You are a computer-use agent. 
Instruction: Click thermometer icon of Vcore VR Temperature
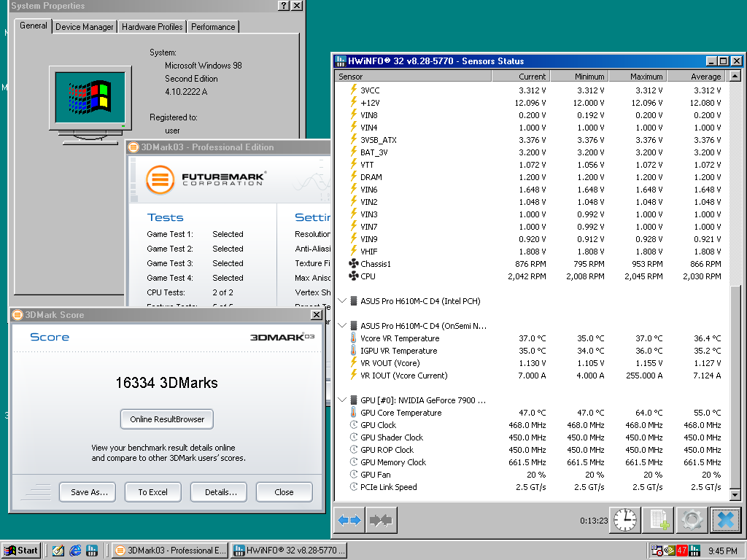point(354,338)
